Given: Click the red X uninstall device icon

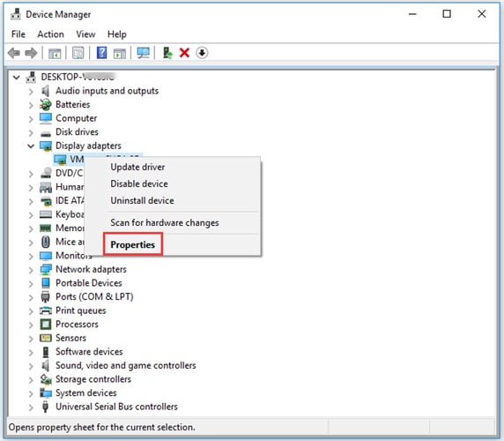Looking at the screenshot, I should (184, 53).
